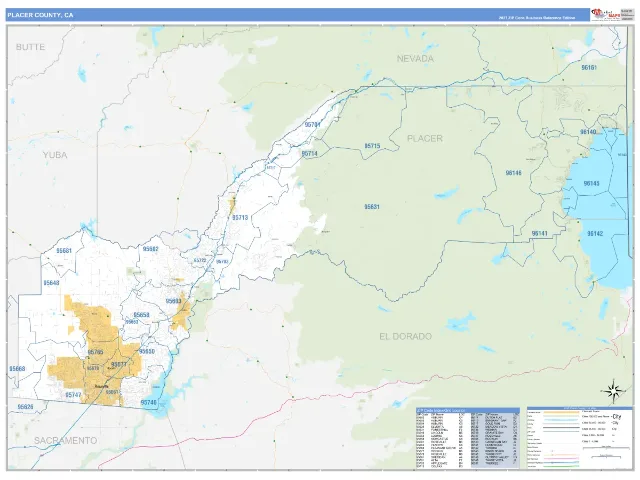Click ZIP code label 95746
Viewport: 640px width, 480px height.
coord(149,403)
